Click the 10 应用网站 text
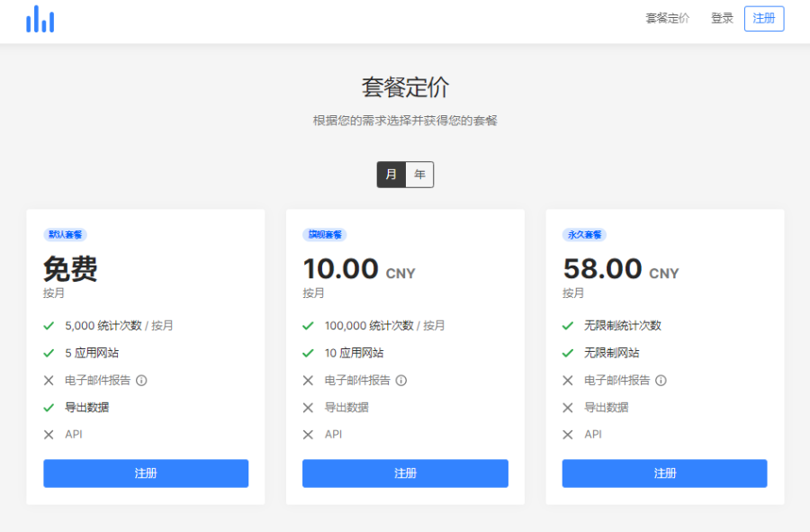The image size is (810, 532). pos(355,353)
